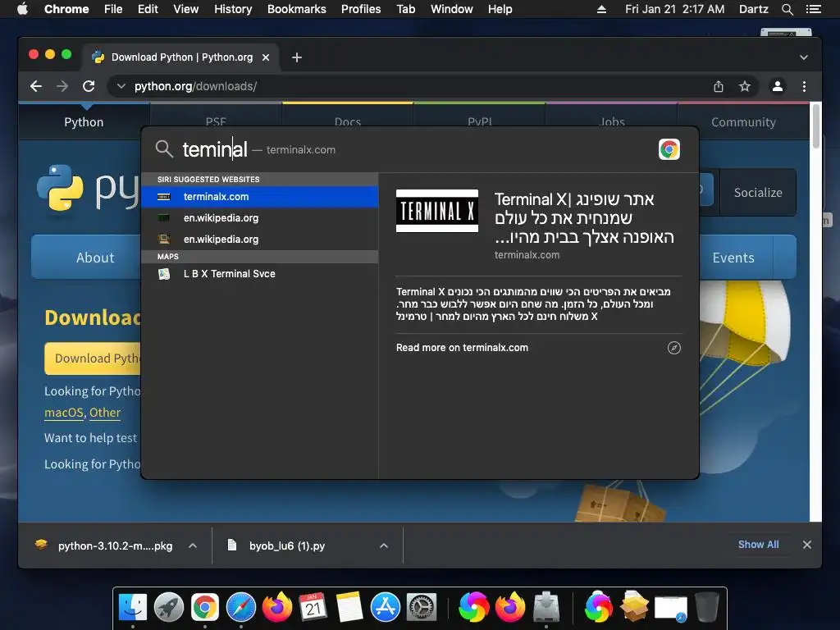Open Control Center list icon in menu bar

pyautogui.click(x=814, y=9)
